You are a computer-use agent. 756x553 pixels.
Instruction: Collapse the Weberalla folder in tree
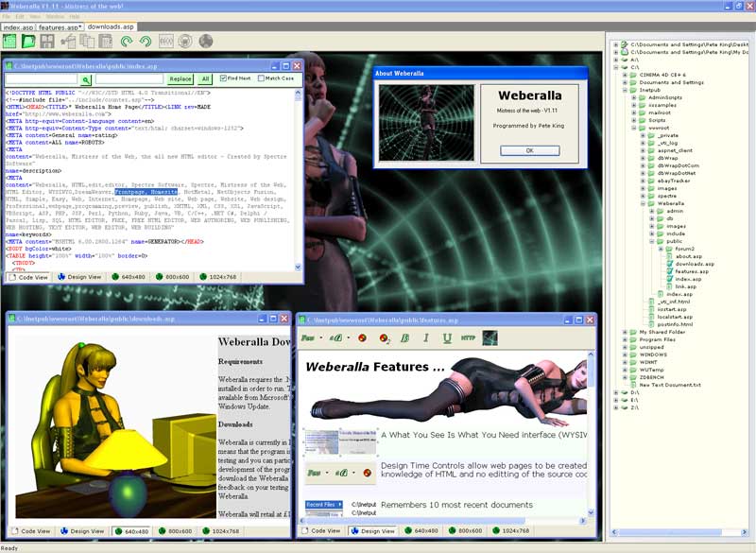644,203
